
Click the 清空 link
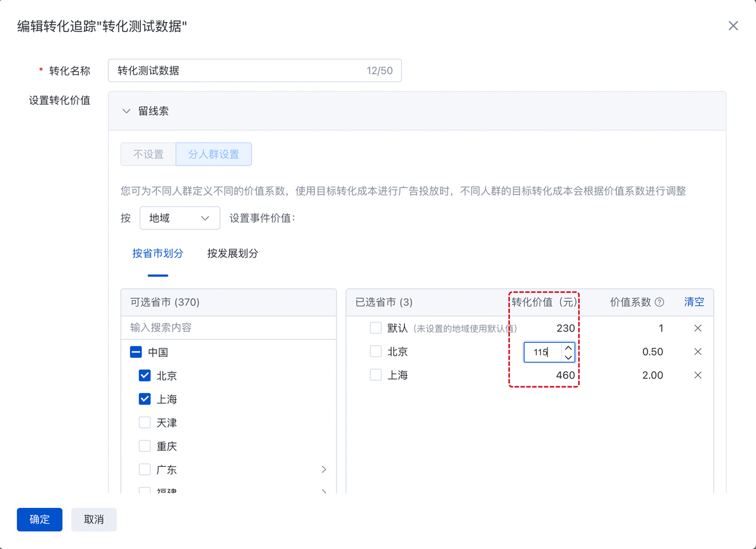click(693, 302)
